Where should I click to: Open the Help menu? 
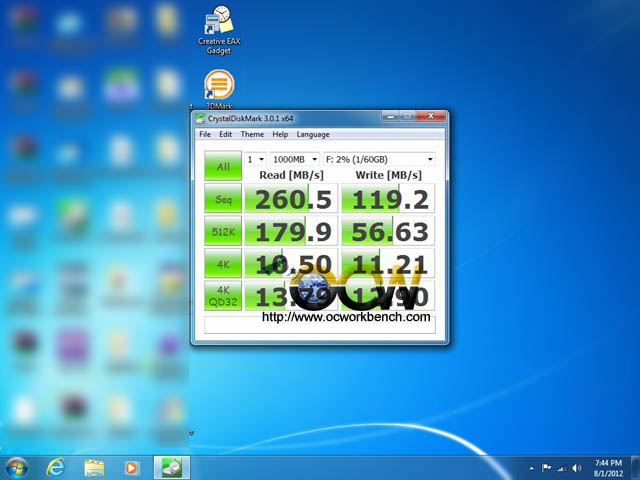[280, 134]
